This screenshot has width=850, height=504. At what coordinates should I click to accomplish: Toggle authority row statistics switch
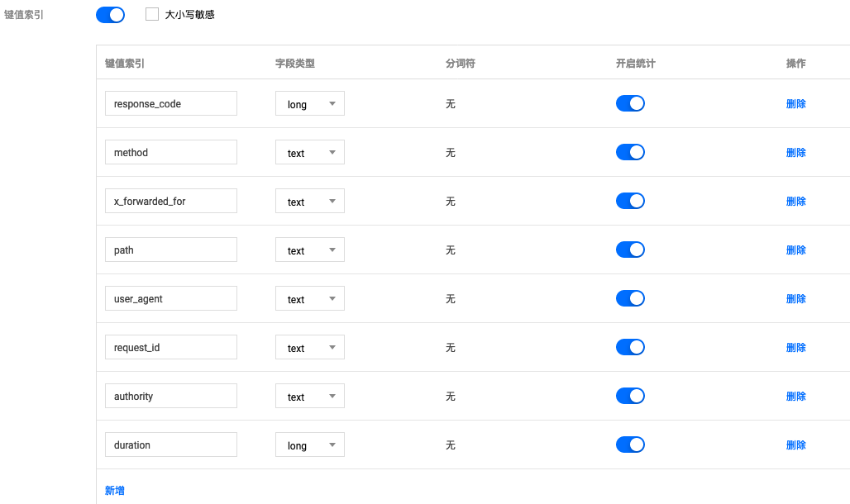(x=630, y=396)
